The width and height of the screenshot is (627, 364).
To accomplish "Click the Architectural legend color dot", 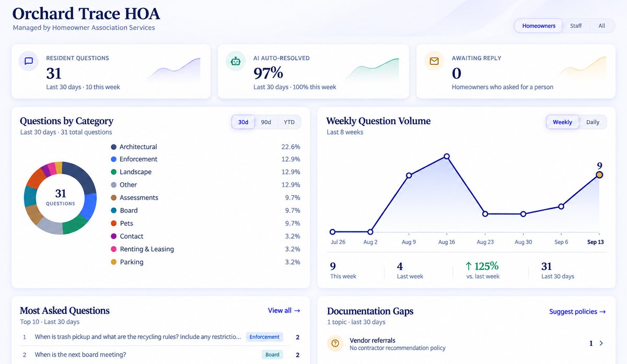I will pos(113,147).
